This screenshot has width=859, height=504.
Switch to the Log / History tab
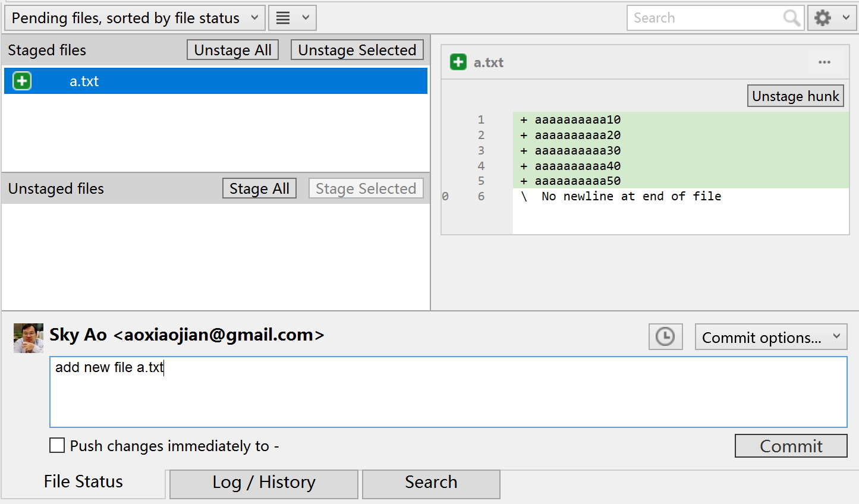click(x=263, y=483)
